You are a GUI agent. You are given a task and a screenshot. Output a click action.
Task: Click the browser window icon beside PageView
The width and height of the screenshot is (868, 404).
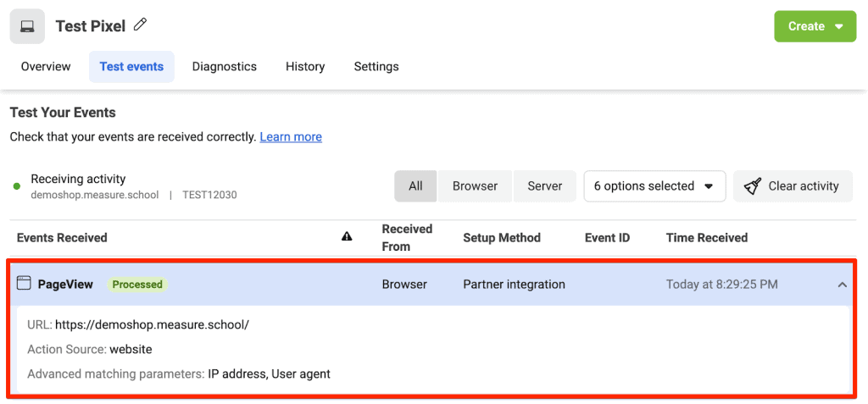(24, 284)
